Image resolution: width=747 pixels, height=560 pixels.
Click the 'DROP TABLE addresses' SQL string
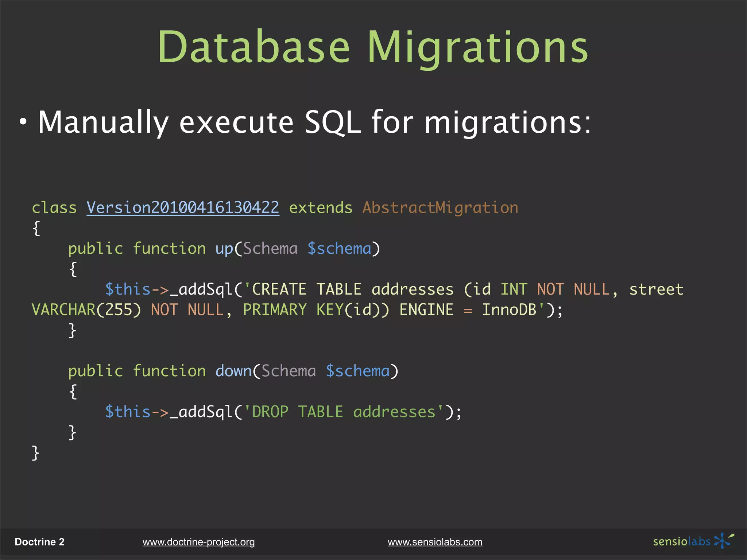[343, 412]
